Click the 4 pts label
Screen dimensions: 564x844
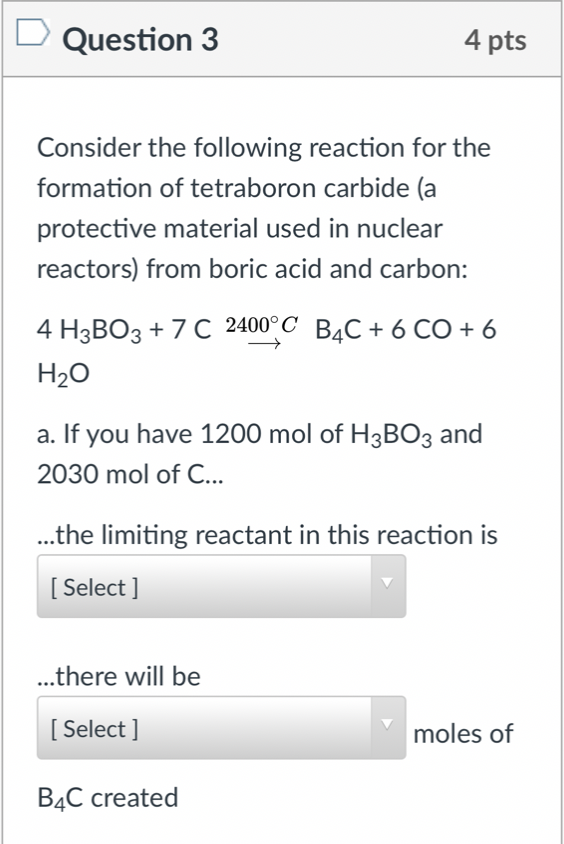click(x=495, y=40)
